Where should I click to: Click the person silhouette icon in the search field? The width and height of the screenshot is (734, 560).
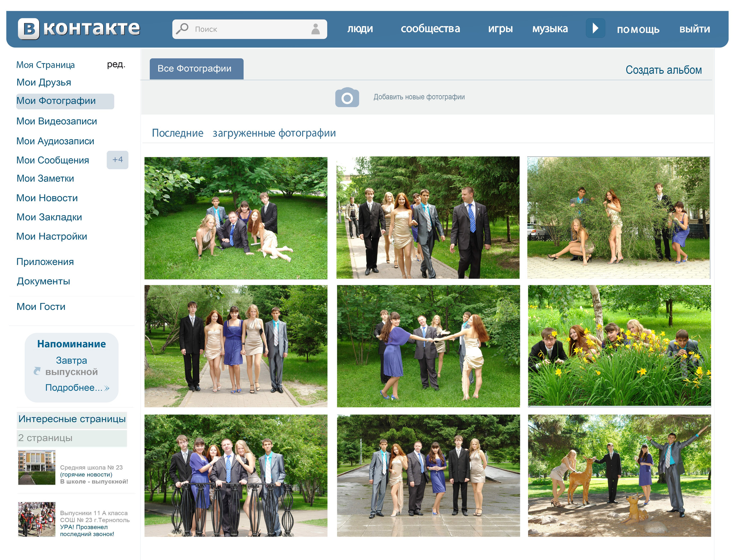(x=317, y=29)
